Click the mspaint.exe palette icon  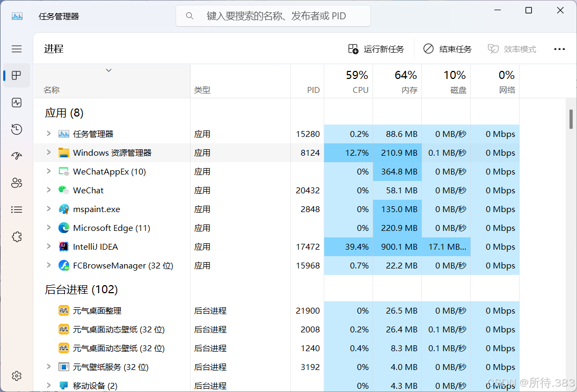(64, 209)
